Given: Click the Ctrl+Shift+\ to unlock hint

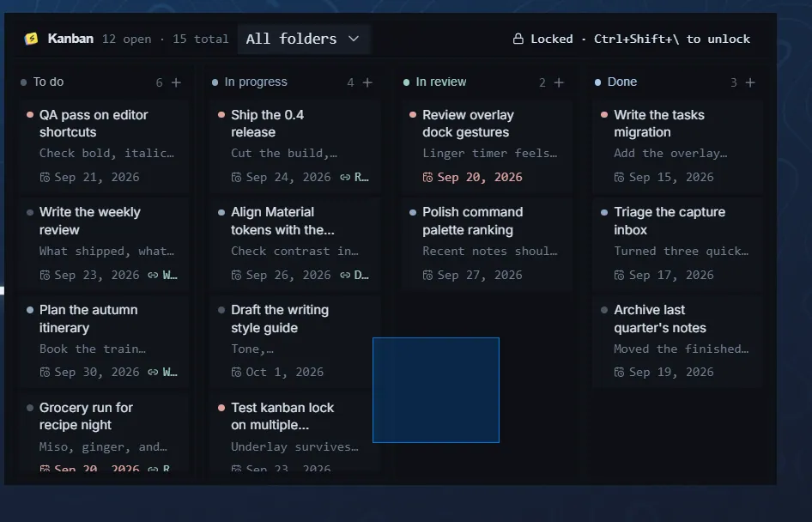Looking at the screenshot, I should click(x=672, y=39).
